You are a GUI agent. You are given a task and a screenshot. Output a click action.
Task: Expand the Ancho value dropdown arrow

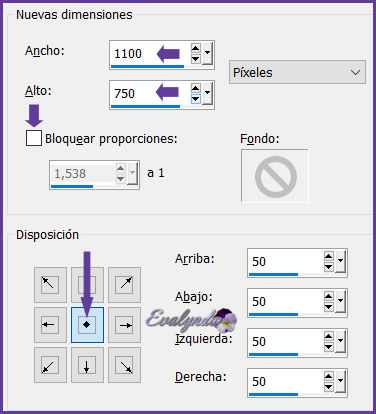[x=207, y=53]
